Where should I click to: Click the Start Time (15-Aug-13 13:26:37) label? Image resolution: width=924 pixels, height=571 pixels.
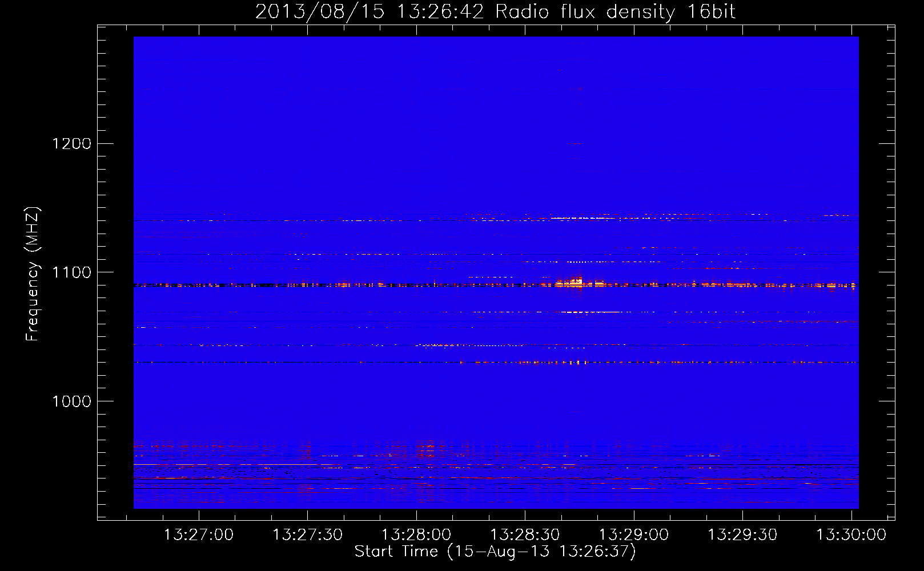click(495, 552)
